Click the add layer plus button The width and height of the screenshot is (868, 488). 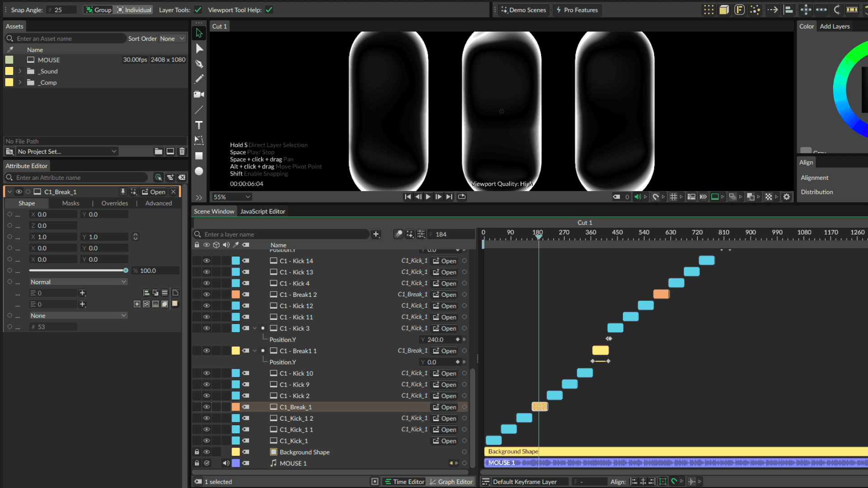(x=376, y=234)
